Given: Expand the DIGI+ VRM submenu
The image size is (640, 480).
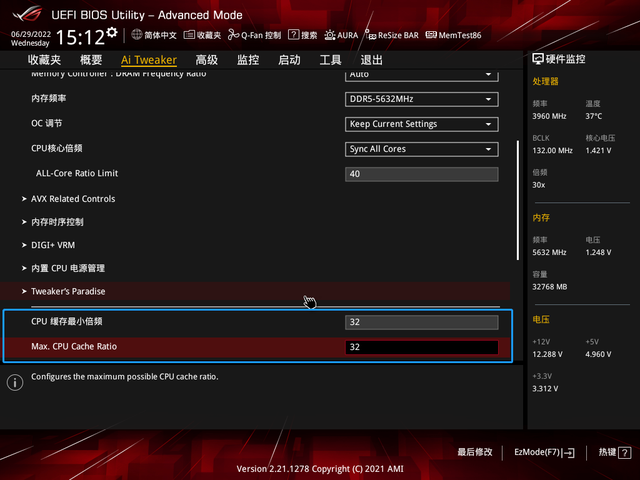Looking at the screenshot, I should [53, 245].
